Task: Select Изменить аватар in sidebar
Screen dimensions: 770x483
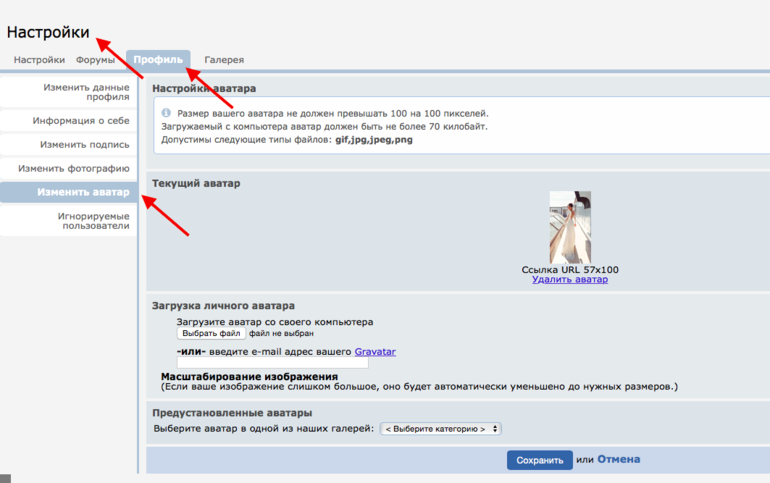Action: pos(83,192)
